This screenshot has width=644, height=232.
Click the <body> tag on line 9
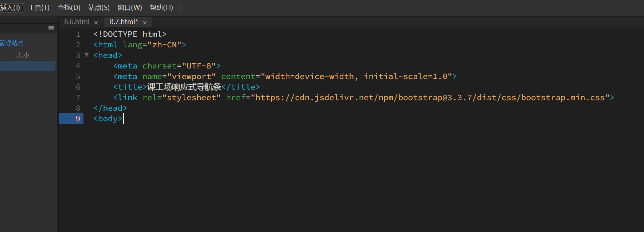(x=108, y=119)
